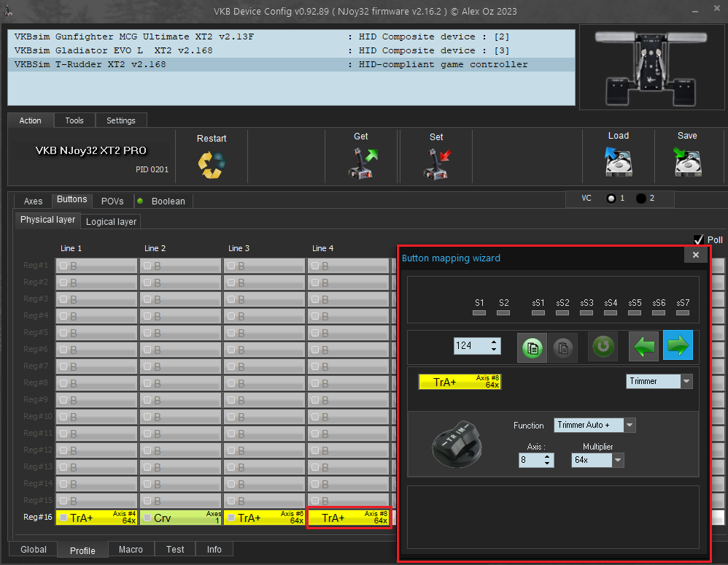
Task: Go to next button with right arrow
Action: (678, 346)
